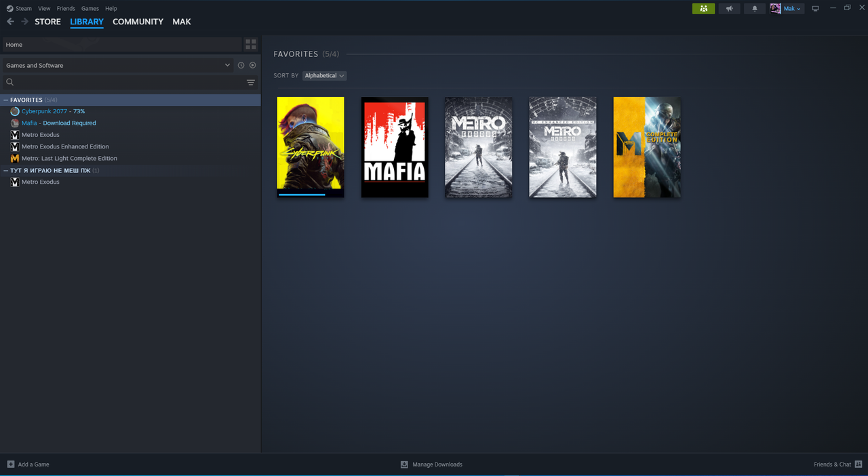Go back with the left arrow

10,22
